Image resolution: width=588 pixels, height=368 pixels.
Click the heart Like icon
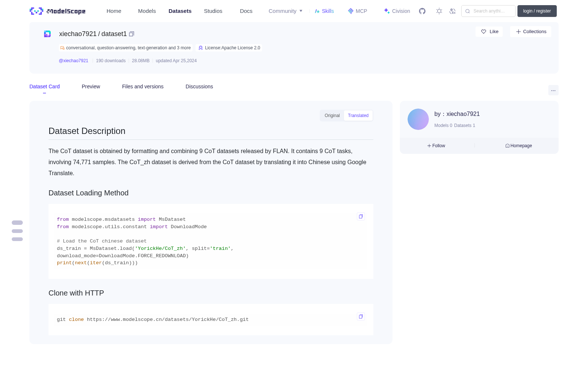pos(484,32)
